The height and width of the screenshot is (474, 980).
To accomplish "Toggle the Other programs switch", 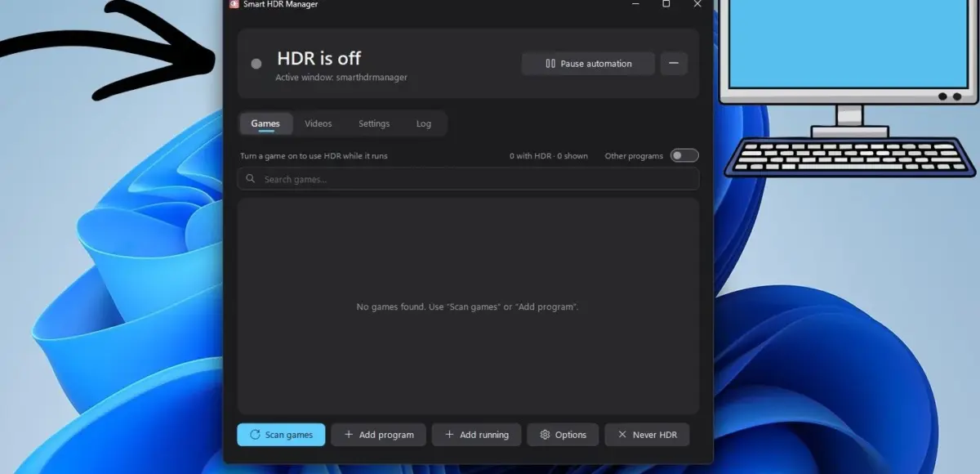I will 684,155.
